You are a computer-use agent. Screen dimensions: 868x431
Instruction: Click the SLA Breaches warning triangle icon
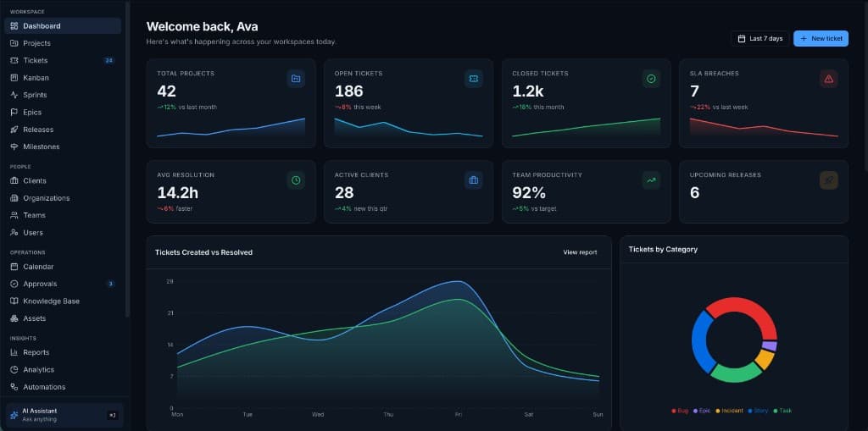[x=829, y=79]
